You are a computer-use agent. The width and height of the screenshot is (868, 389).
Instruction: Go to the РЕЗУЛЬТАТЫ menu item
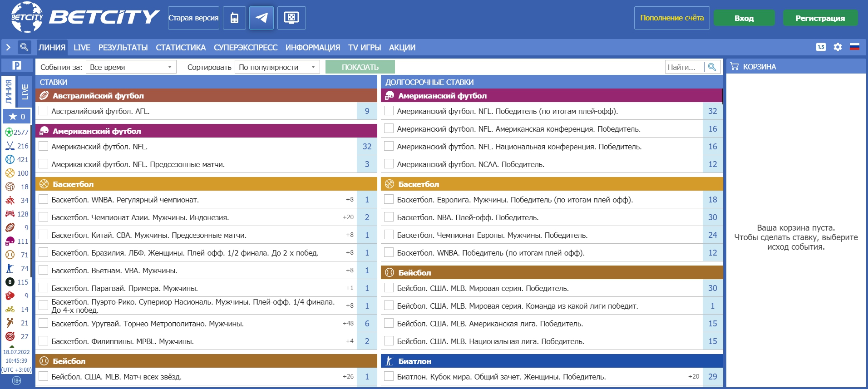pyautogui.click(x=123, y=48)
